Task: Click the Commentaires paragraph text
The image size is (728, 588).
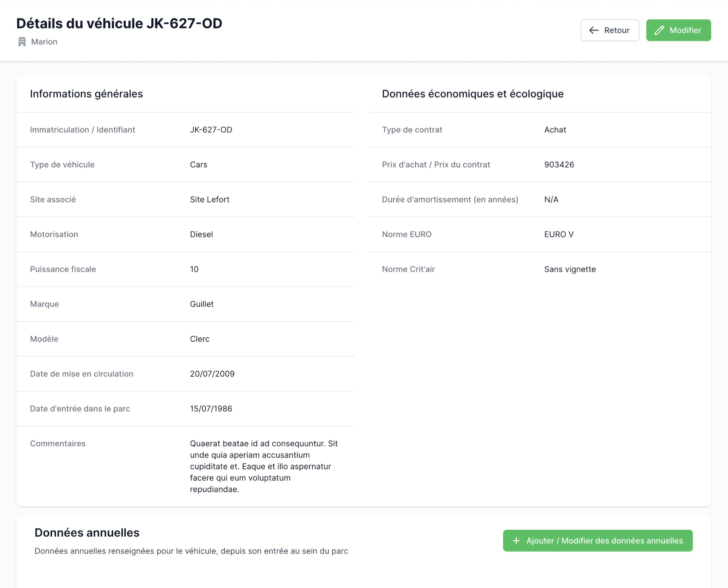Action: point(264,466)
